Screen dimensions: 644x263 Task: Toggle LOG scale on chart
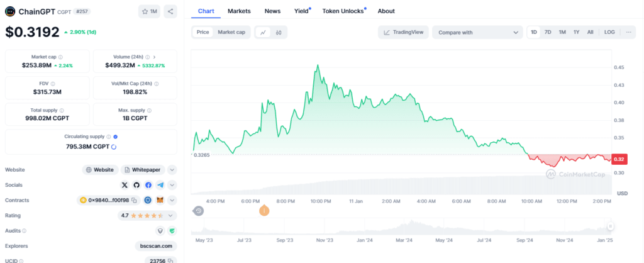tap(609, 32)
